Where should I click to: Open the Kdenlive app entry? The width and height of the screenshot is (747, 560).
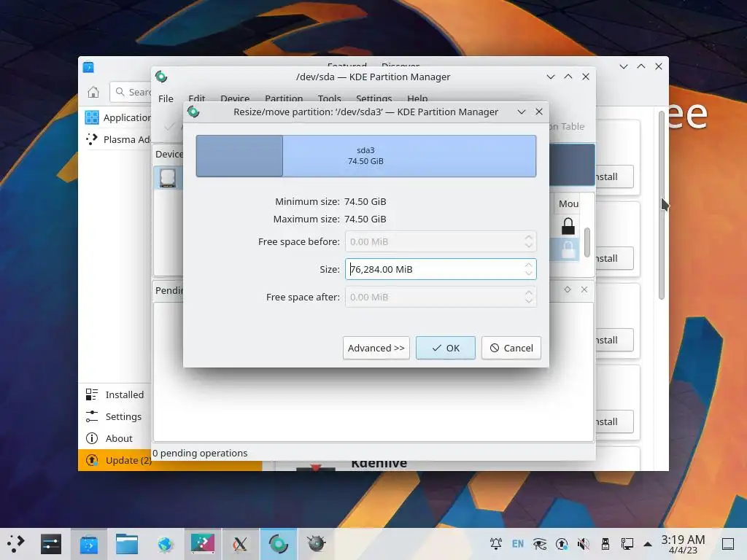[x=379, y=463]
